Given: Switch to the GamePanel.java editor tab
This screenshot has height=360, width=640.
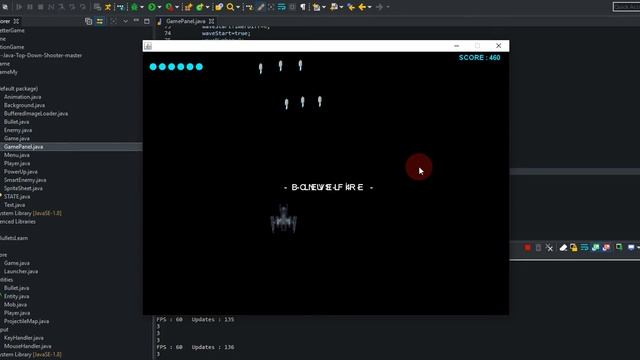Looking at the screenshot, I should [185, 21].
